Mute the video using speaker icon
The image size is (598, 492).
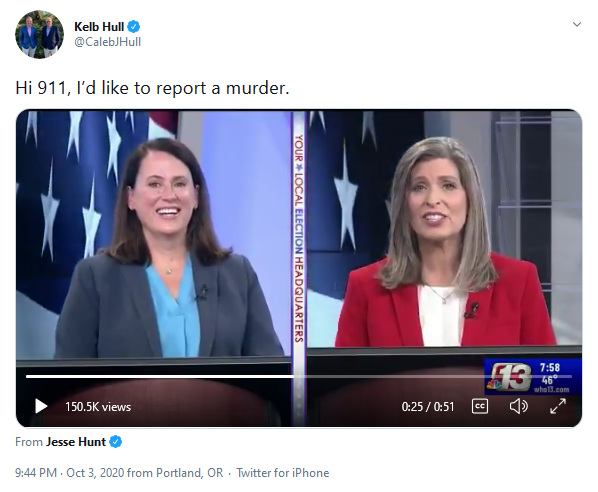coord(519,406)
